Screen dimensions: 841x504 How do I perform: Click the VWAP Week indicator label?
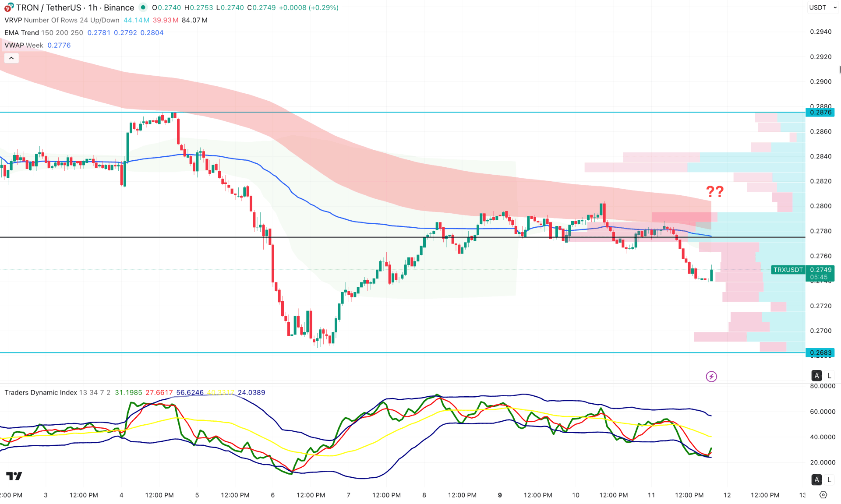point(23,45)
